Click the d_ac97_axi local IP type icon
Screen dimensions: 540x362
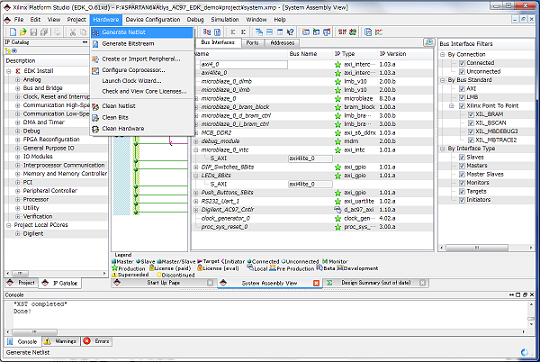click(x=338, y=210)
